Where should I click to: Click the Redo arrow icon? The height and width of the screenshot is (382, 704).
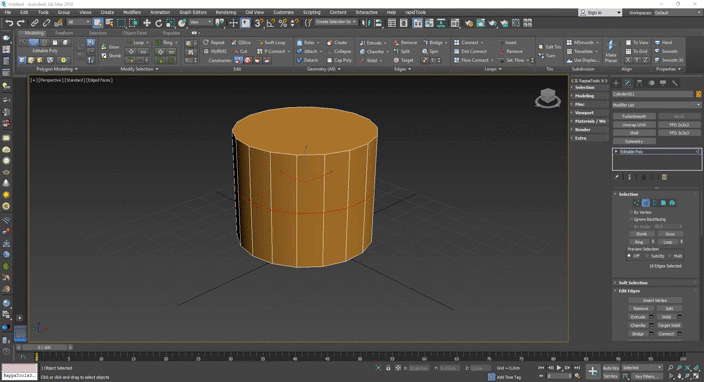(x=21, y=23)
